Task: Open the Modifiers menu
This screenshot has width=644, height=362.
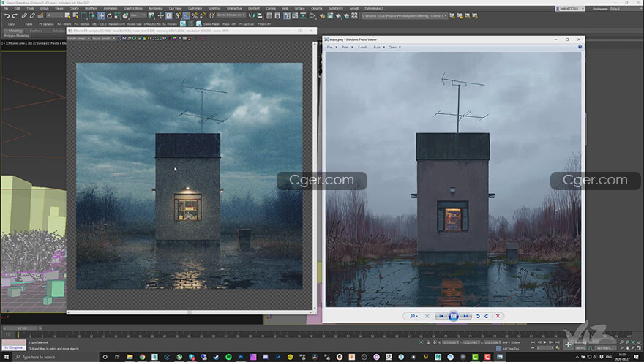Action: coord(91,8)
